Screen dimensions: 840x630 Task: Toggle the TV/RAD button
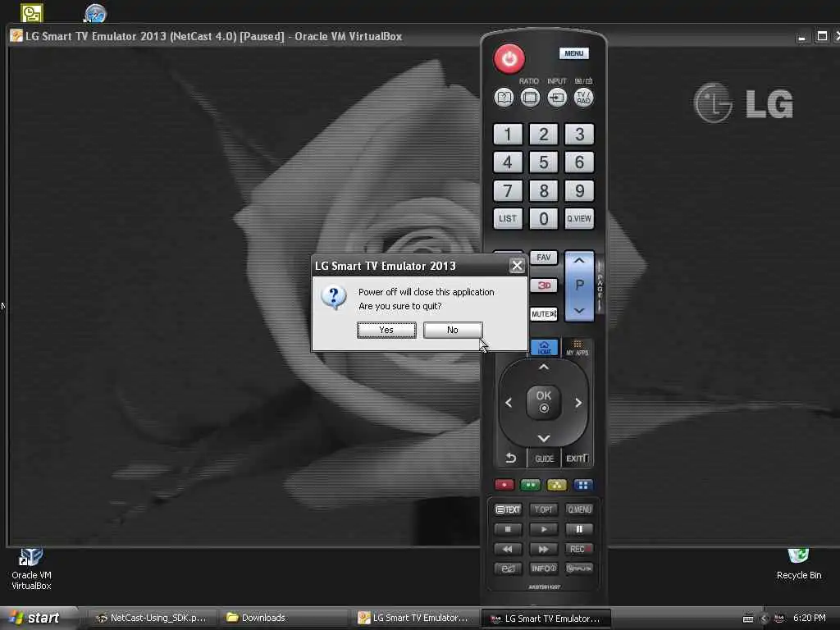(583, 98)
